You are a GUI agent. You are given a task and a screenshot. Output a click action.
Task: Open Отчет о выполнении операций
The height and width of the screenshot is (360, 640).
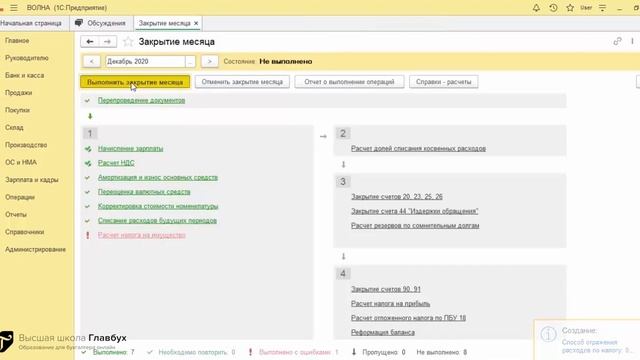pyautogui.click(x=349, y=82)
